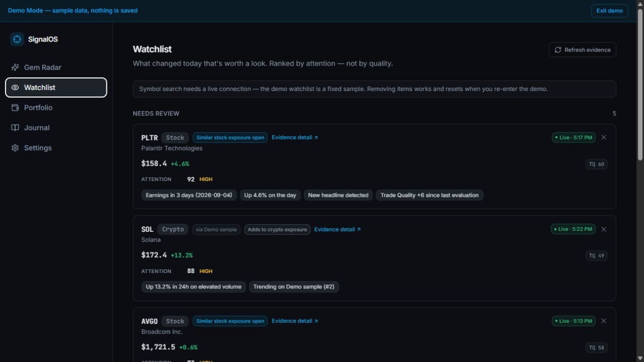The height and width of the screenshot is (362, 644).
Task: Click the Refresh evidence button
Action: point(582,50)
